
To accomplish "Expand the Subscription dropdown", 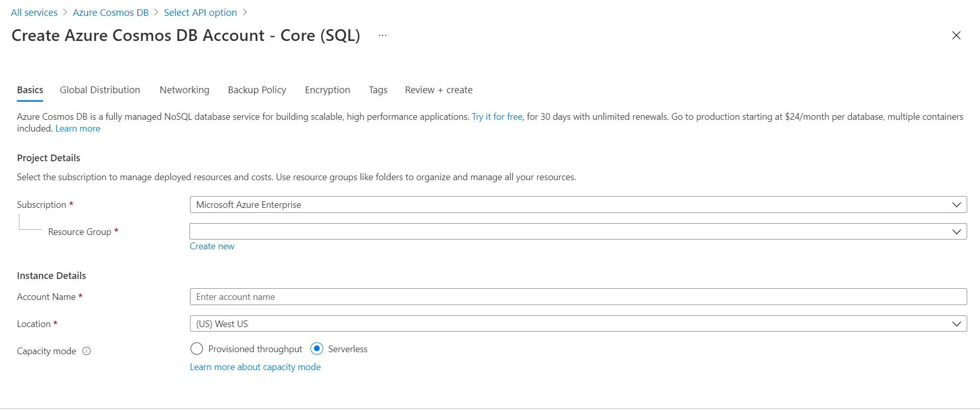I will (x=578, y=205).
